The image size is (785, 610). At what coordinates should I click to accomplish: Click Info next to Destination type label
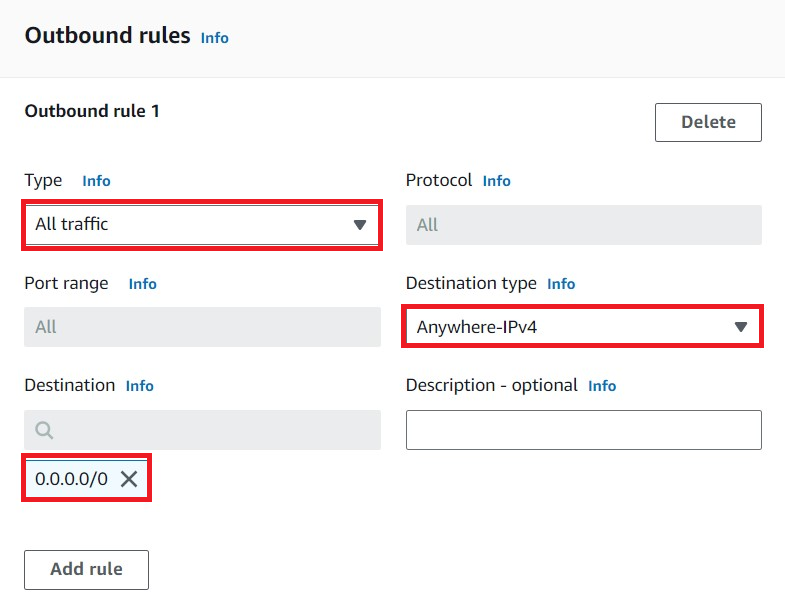coord(561,284)
